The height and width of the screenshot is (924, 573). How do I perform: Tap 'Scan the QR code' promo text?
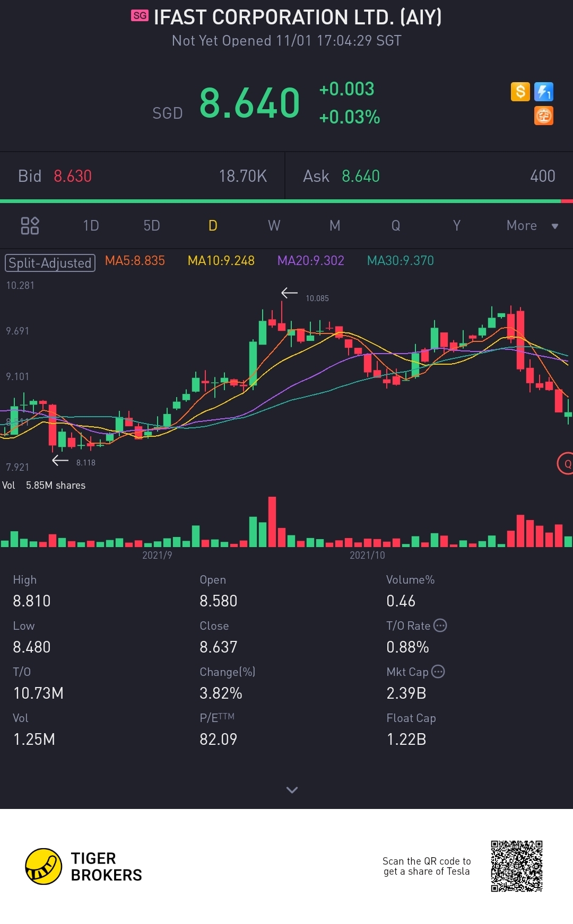click(x=427, y=866)
